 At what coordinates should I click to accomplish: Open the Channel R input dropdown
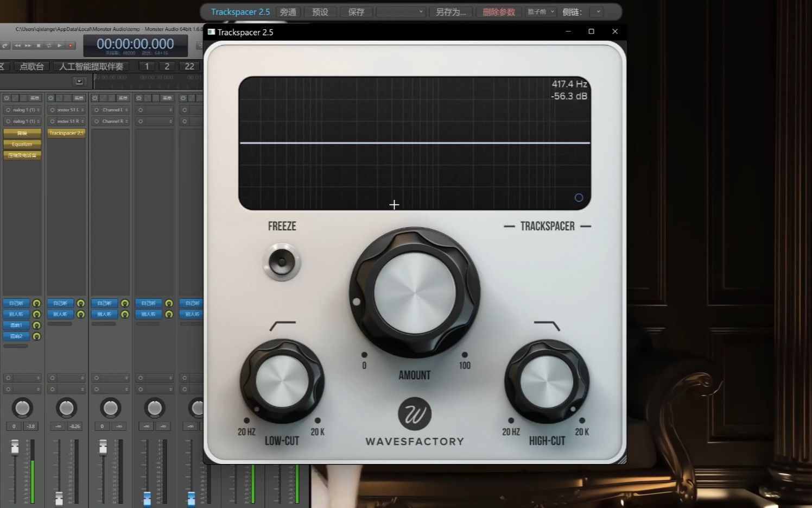coord(110,121)
